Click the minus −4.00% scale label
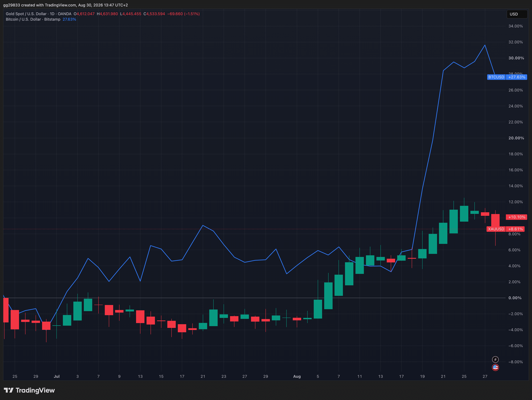 [516, 330]
